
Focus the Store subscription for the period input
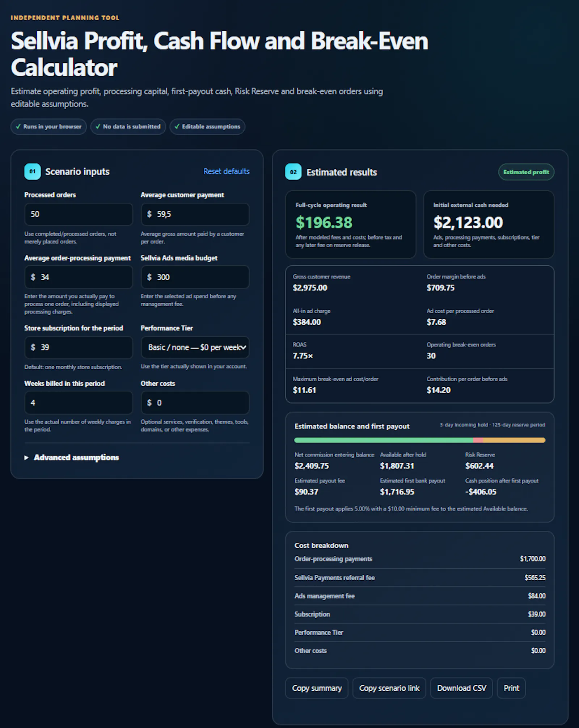click(79, 348)
